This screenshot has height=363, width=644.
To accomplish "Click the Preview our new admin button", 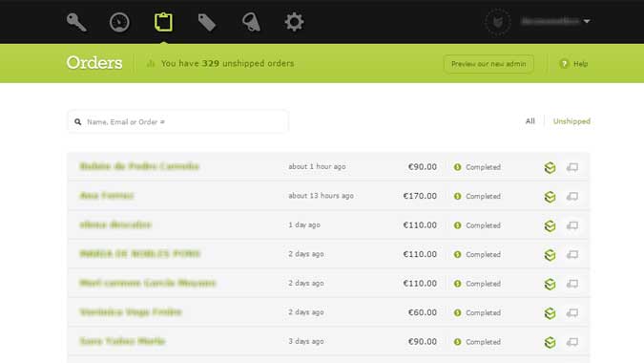I will click(x=488, y=64).
